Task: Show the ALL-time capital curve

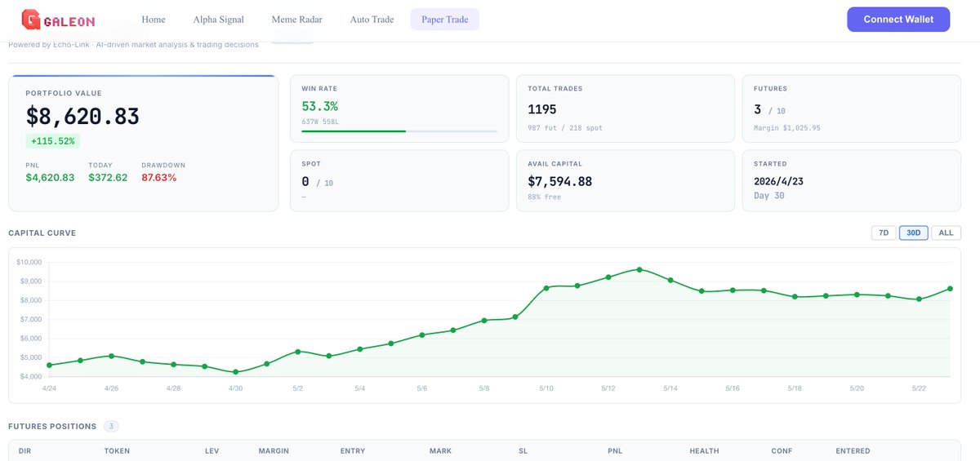Action: pyautogui.click(x=946, y=233)
